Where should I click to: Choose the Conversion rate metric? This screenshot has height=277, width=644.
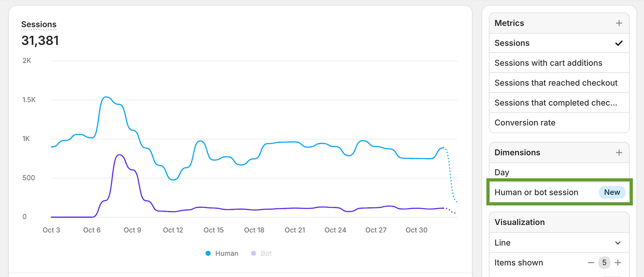pos(525,122)
